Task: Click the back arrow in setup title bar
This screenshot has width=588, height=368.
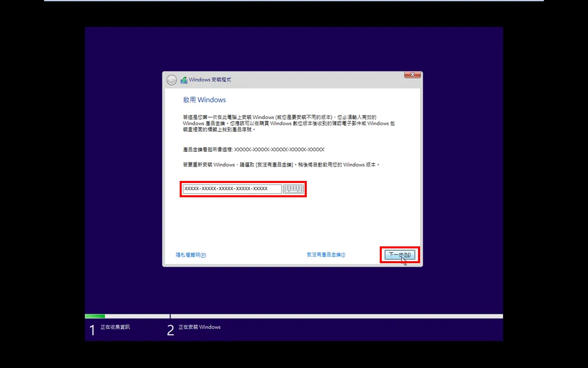Action: tap(171, 80)
